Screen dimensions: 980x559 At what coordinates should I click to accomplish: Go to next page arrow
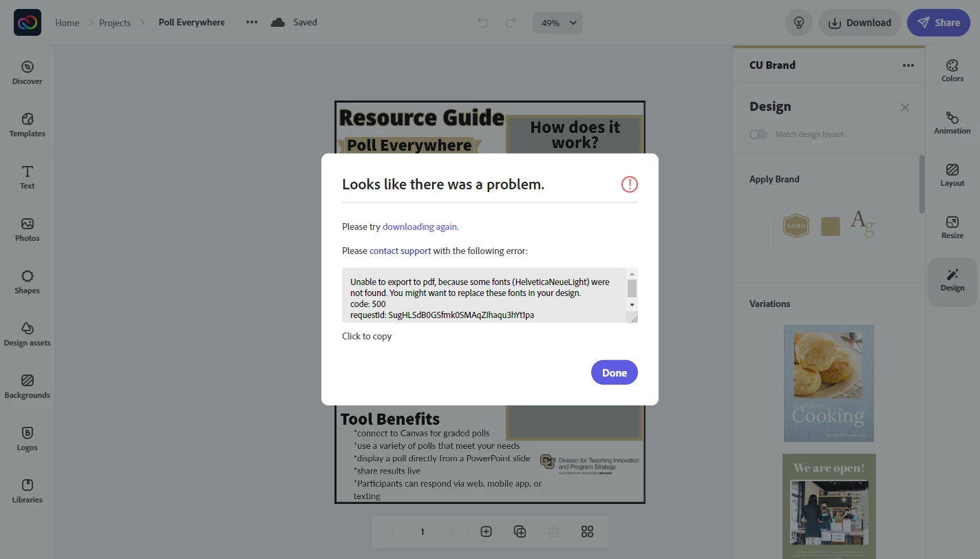453,531
